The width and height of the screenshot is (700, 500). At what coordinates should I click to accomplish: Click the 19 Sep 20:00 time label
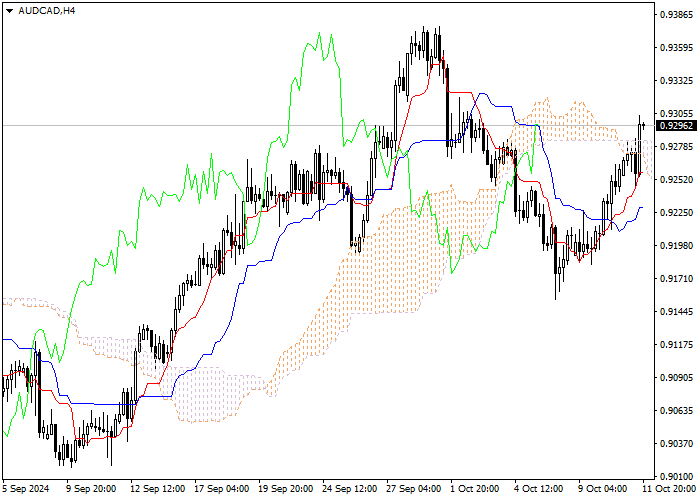[286, 489]
